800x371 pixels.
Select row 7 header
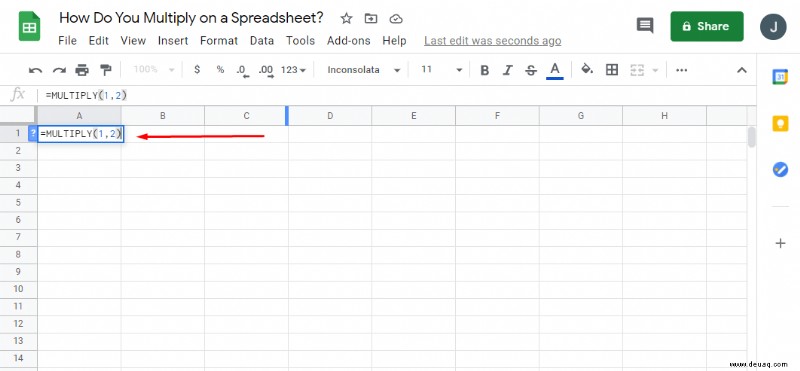(x=18, y=237)
